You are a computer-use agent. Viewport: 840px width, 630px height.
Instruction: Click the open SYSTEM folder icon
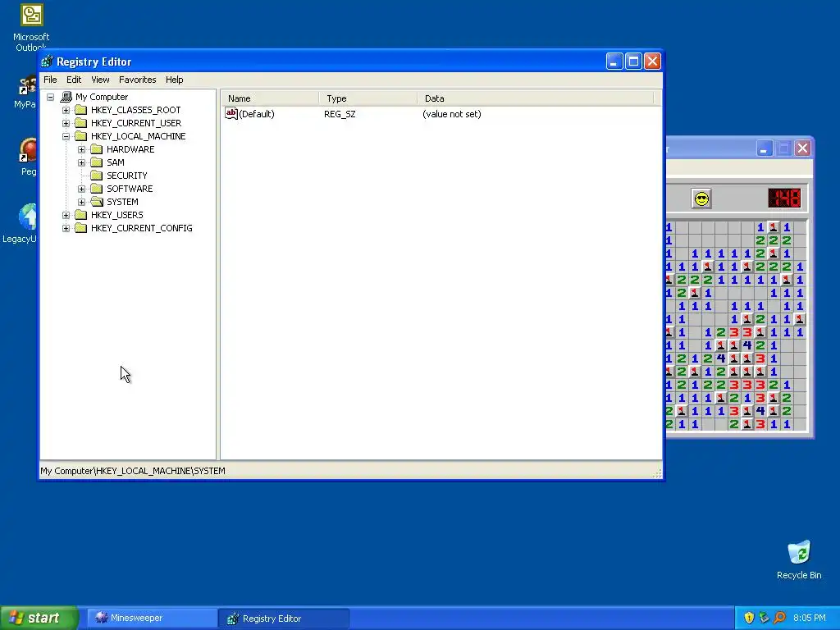97,202
